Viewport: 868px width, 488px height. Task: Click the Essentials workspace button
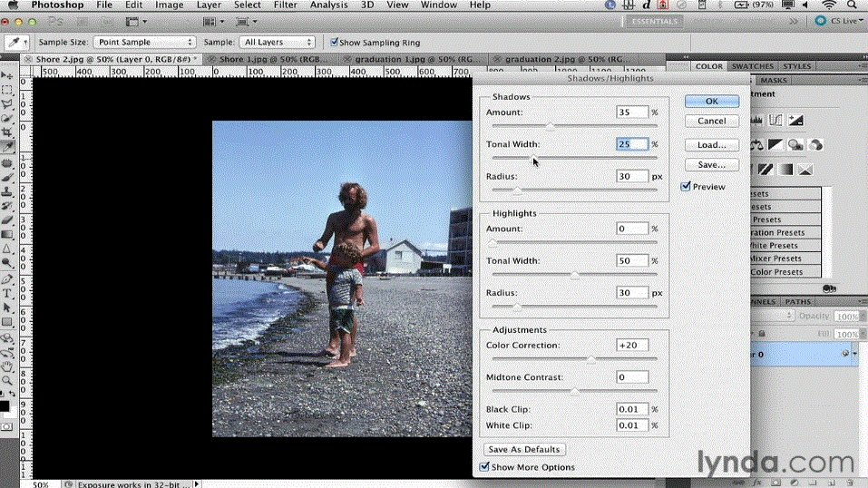(654, 21)
